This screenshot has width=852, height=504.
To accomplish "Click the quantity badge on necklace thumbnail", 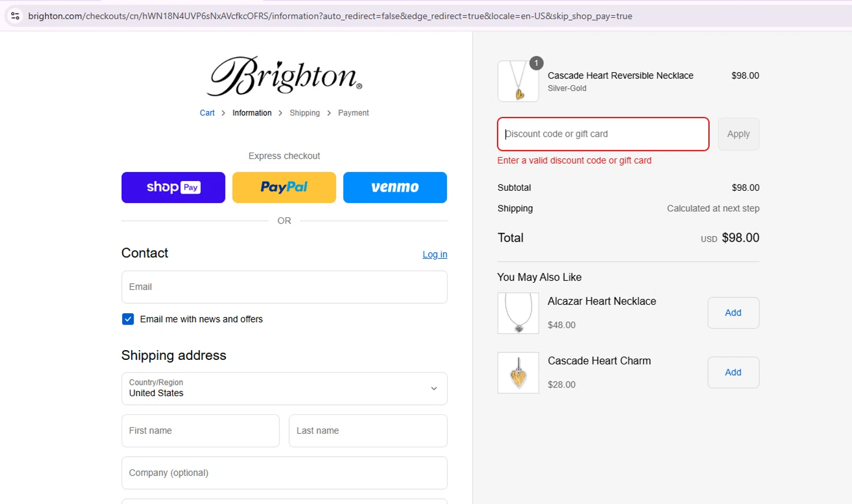I will coord(536,63).
